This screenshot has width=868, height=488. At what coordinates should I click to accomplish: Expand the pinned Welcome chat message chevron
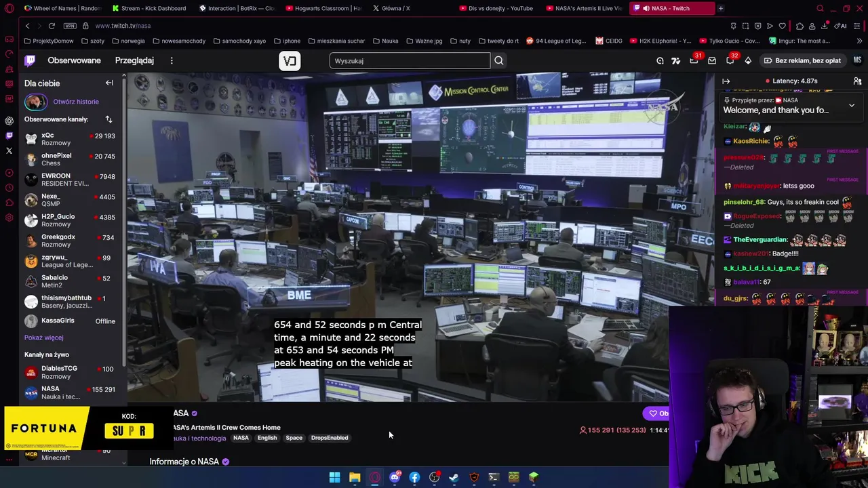(x=852, y=106)
